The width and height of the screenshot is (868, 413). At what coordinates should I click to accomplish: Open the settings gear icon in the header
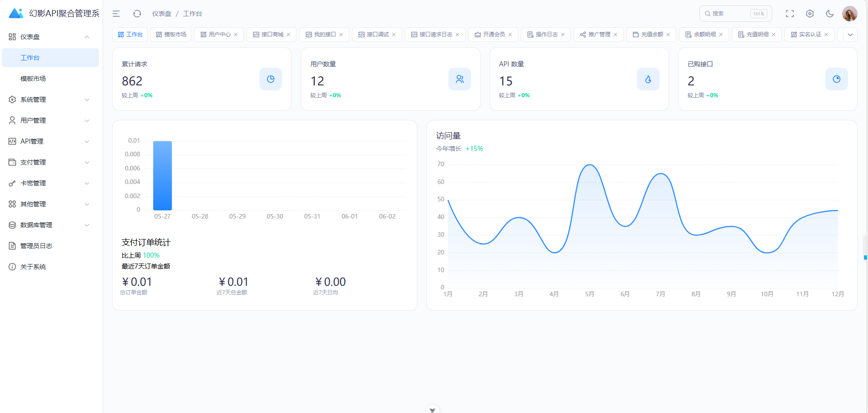[810, 14]
